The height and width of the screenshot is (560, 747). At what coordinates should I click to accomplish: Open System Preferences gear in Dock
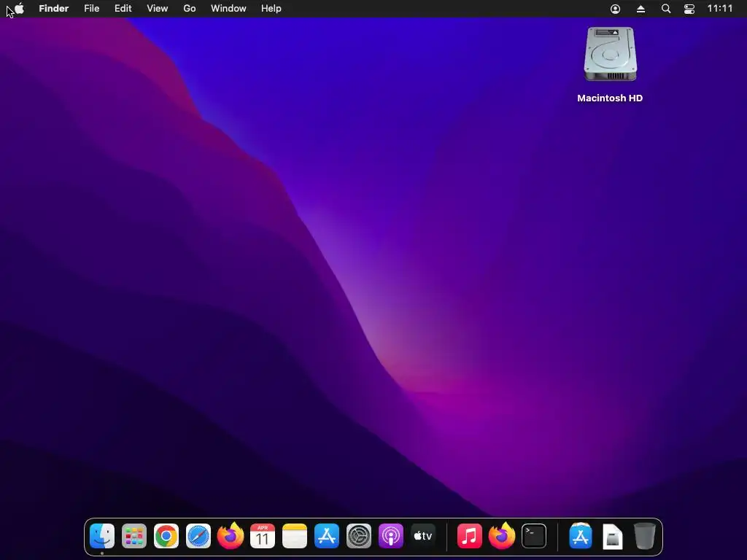(359, 536)
